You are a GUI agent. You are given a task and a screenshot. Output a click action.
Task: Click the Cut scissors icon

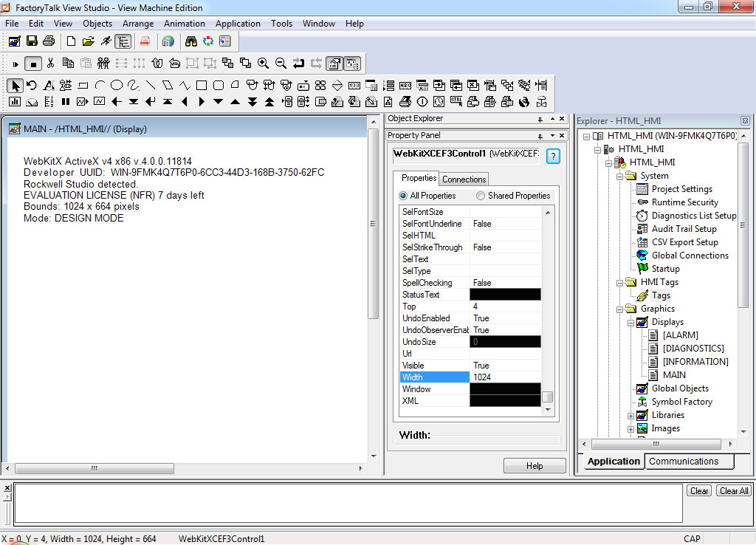tap(51, 64)
